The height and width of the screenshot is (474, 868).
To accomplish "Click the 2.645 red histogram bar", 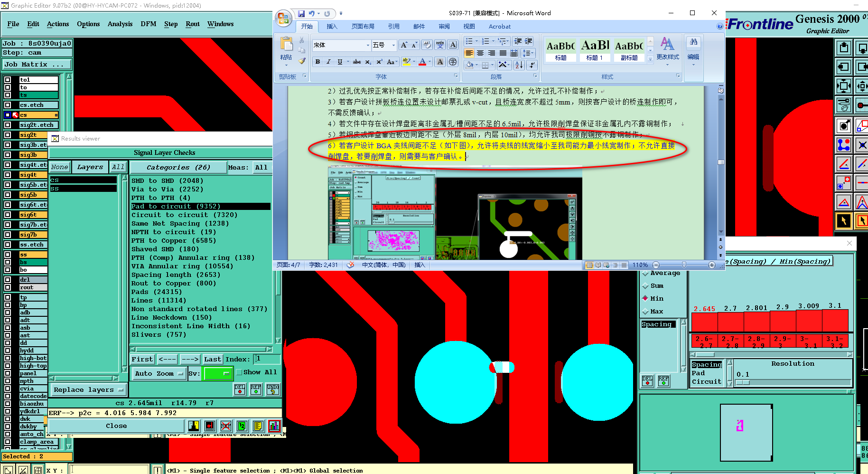I will click(704, 322).
